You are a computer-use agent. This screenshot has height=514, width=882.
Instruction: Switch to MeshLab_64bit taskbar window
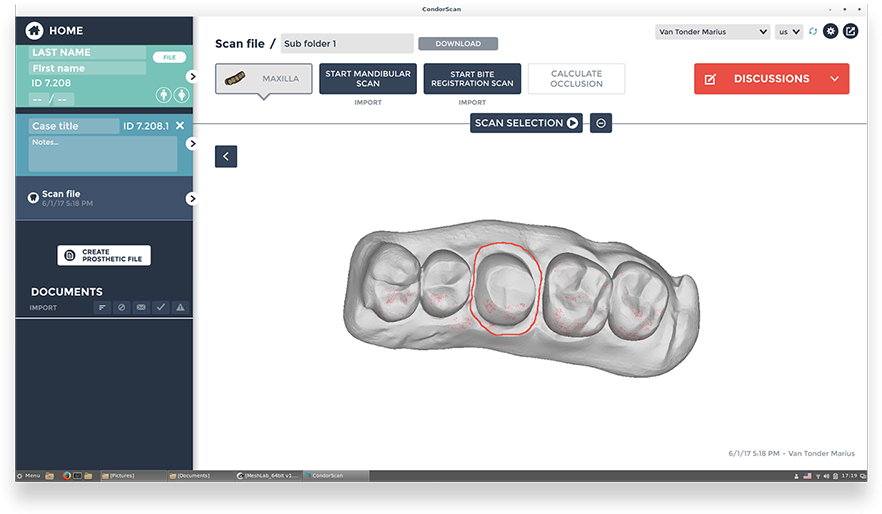click(x=269, y=476)
